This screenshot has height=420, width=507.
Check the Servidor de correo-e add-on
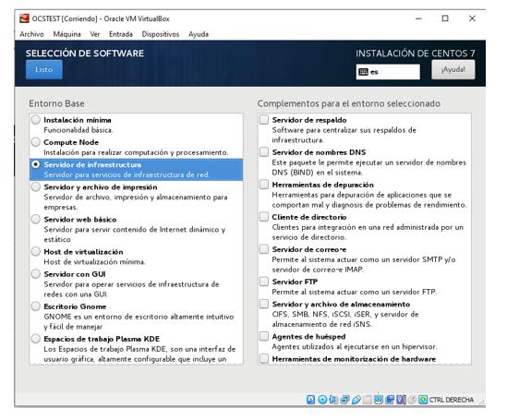(x=264, y=249)
